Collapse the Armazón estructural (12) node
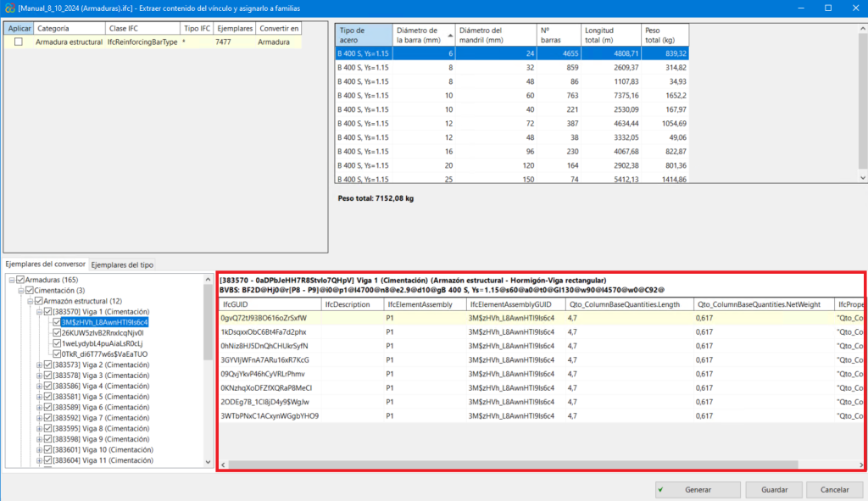The width and height of the screenshot is (868, 501). (30, 301)
